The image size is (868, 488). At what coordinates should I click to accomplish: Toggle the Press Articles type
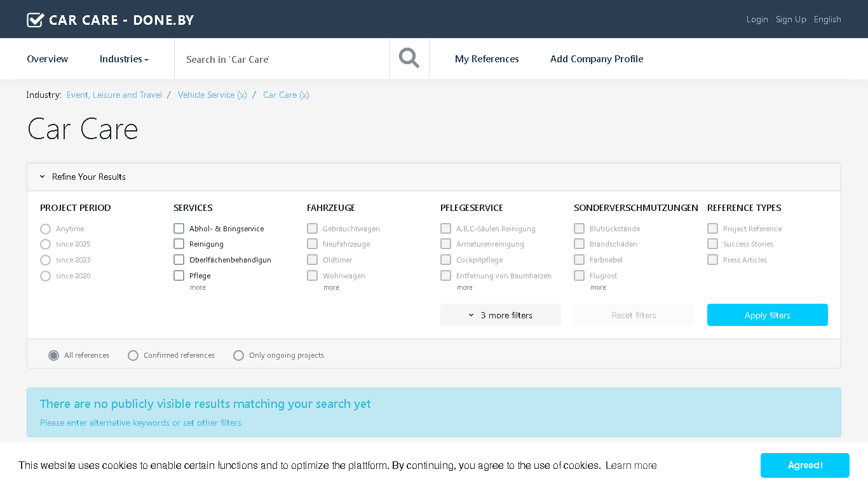coord(712,259)
